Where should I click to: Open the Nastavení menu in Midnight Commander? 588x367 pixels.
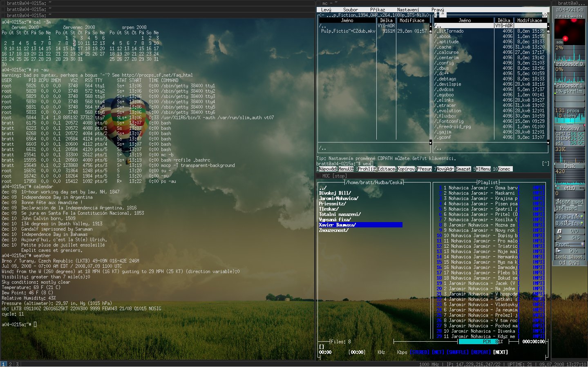pyautogui.click(x=409, y=9)
